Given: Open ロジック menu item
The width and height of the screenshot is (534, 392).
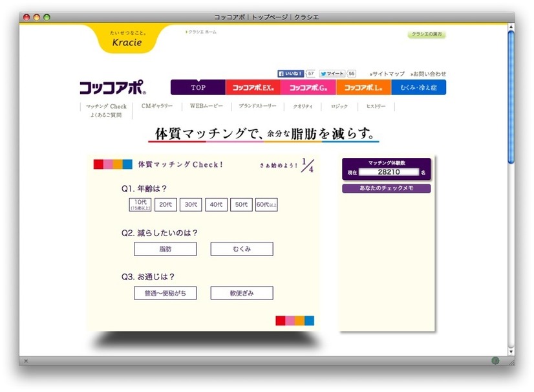Looking at the screenshot, I should pyautogui.click(x=339, y=106).
